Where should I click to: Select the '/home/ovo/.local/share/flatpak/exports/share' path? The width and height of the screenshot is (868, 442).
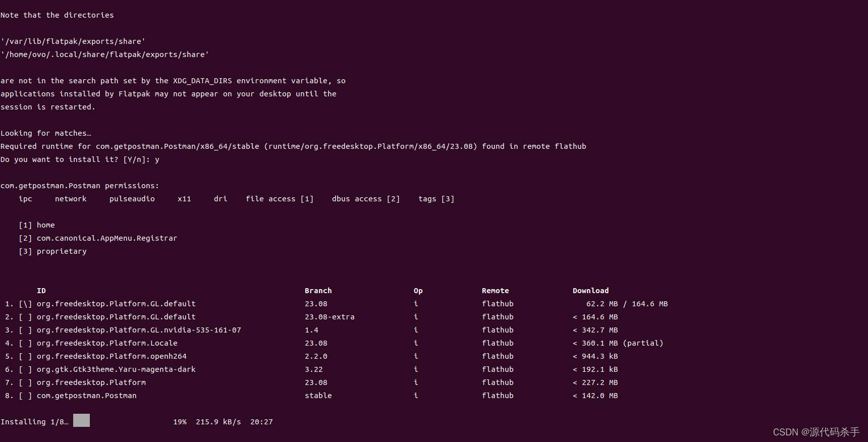(x=104, y=54)
